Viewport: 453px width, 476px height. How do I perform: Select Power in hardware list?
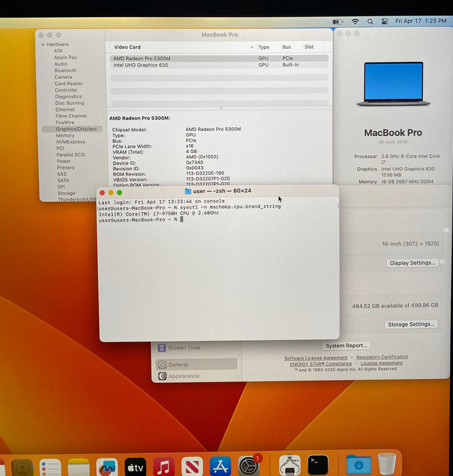63,161
